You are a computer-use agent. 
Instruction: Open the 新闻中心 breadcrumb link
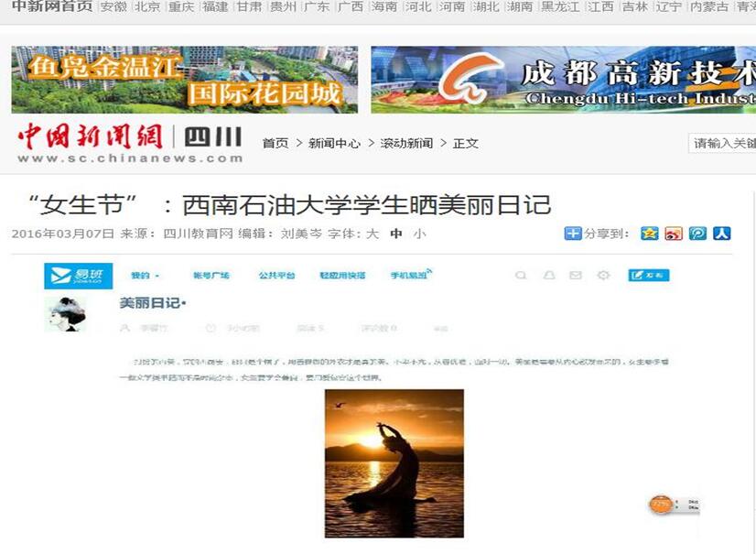(x=334, y=144)
